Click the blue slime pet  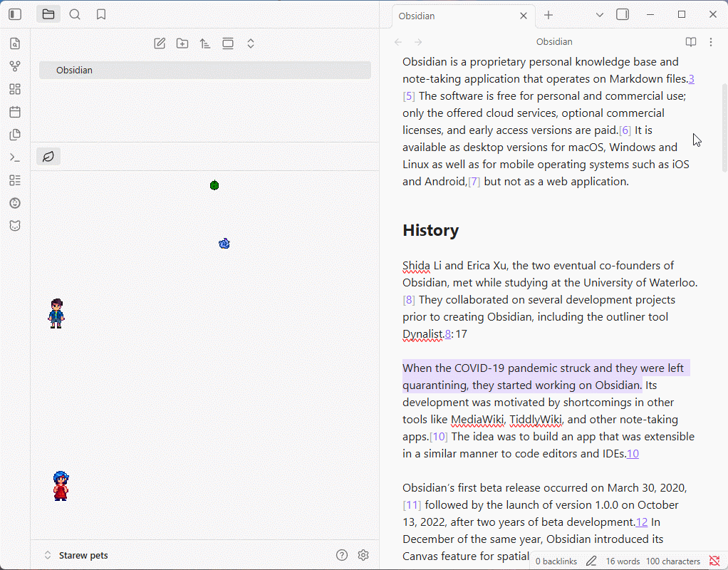coord(224,244)
